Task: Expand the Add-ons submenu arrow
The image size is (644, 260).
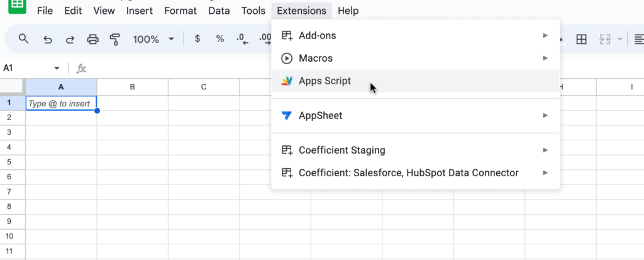Action: tap(545, 35)
